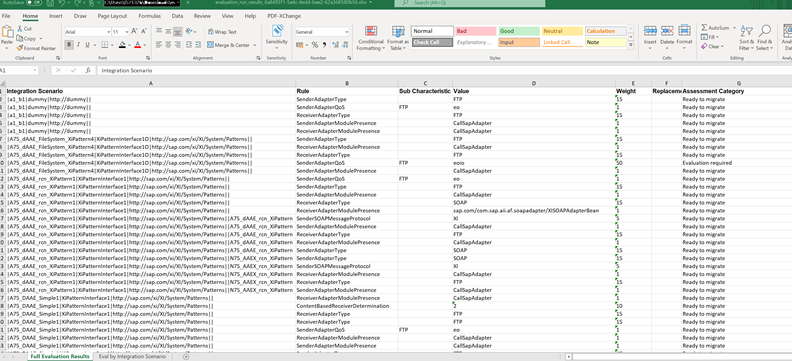
Task: Click Increase Decimal icon
Action: coord(335,45)
